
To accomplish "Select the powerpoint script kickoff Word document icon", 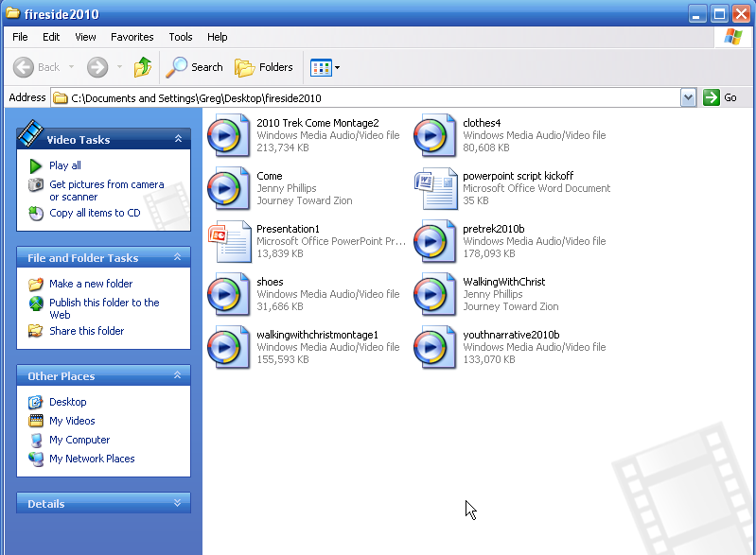I will [435, 189].
